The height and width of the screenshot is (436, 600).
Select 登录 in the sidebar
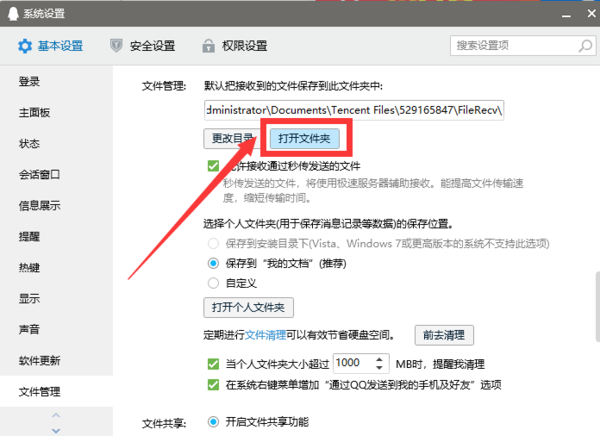pos(30,81)
